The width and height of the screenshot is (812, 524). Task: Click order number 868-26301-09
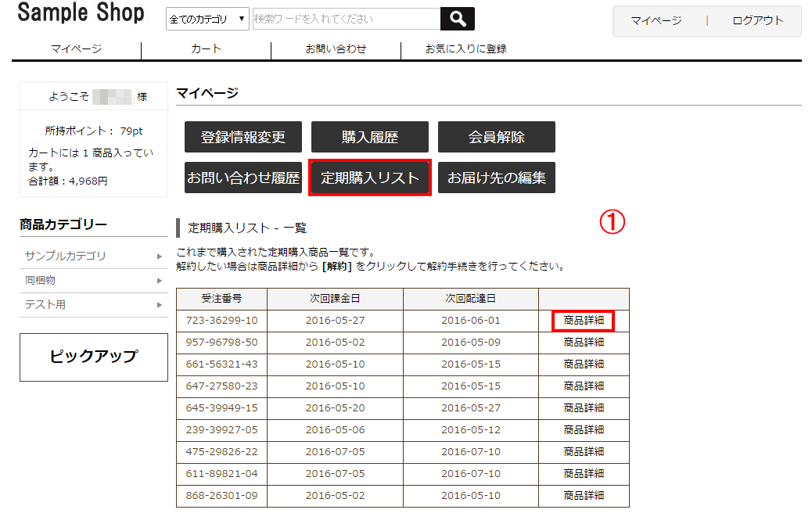point(221,496)
